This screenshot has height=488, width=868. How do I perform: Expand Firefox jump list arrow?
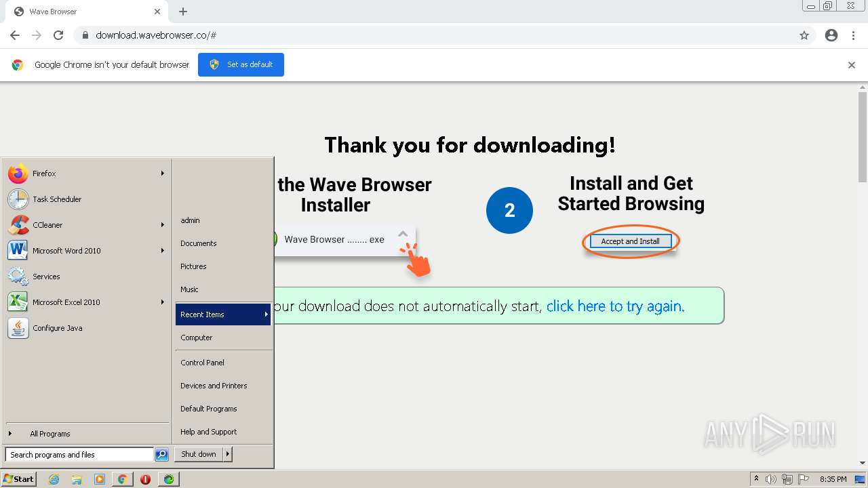[163, 174]
